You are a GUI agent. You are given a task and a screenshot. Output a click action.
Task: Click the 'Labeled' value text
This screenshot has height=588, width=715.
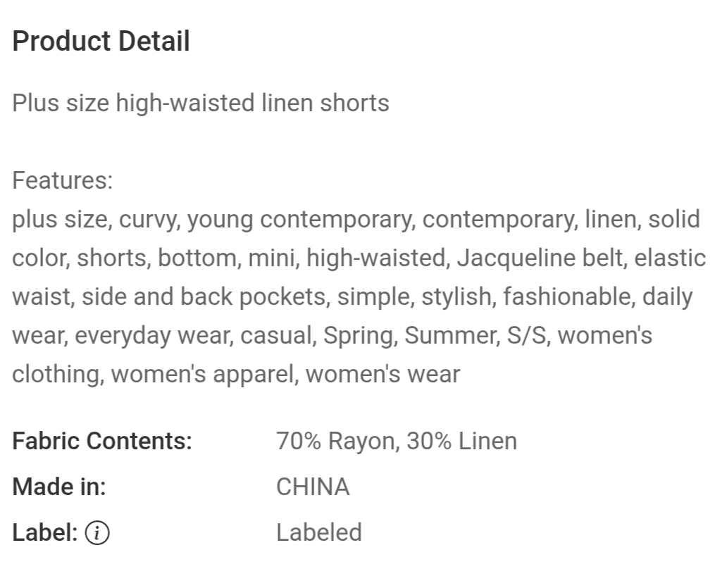319,532
